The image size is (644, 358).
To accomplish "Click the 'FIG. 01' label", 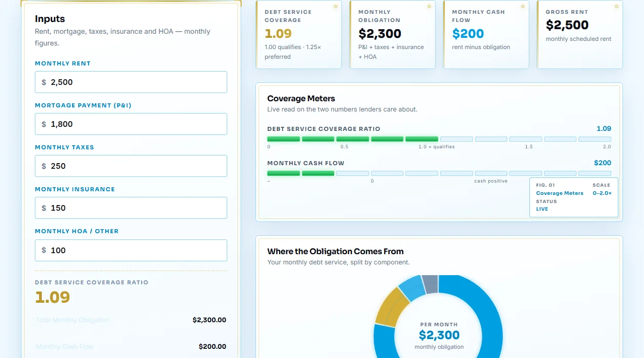I will coord(545,185).
